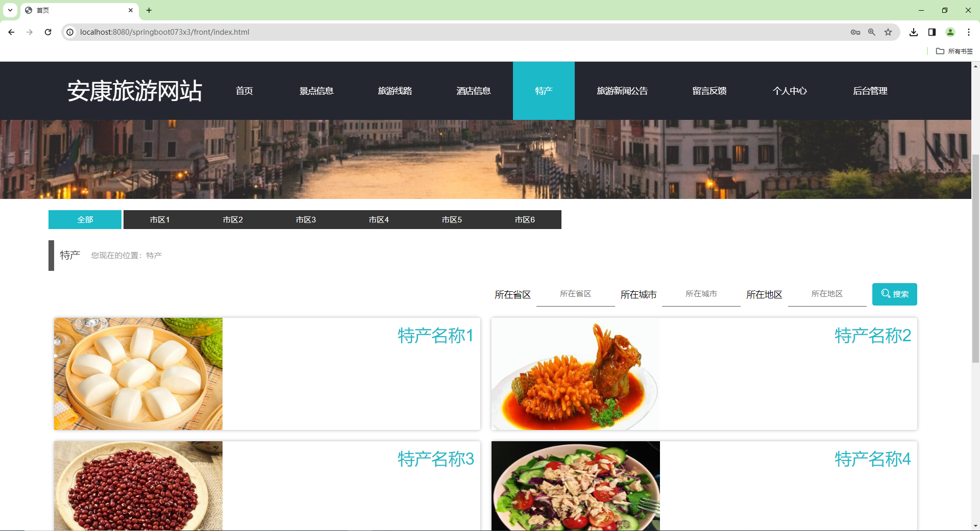
Task: Click the canal banner image
Action: click(x=485, y=159)
